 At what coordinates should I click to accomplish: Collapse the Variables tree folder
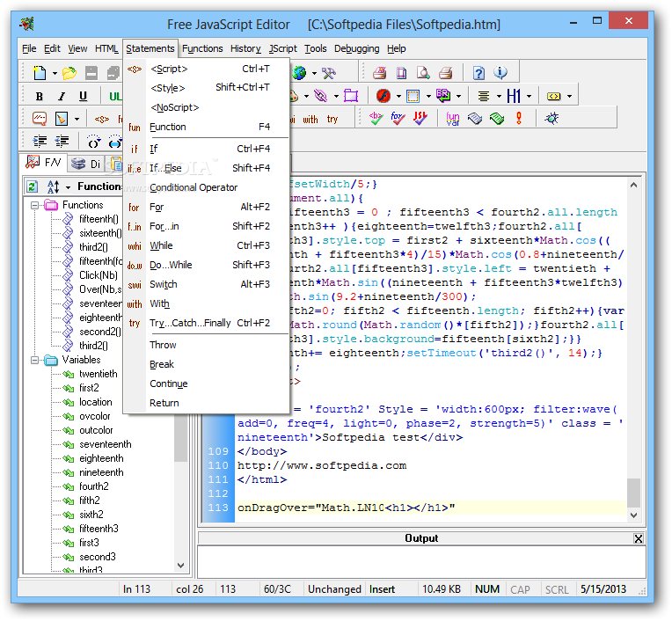pyautogui.click(x=34, y=360)
